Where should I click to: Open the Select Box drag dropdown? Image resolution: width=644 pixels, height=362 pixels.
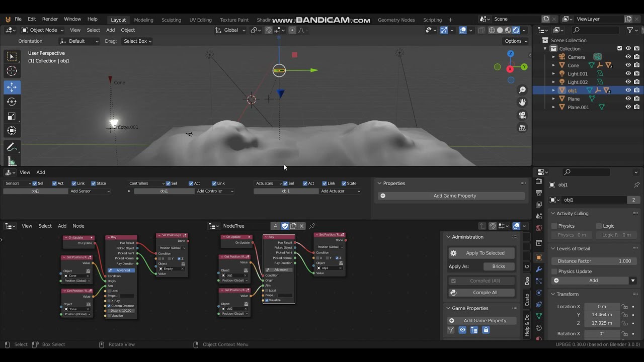click(137, 41)
